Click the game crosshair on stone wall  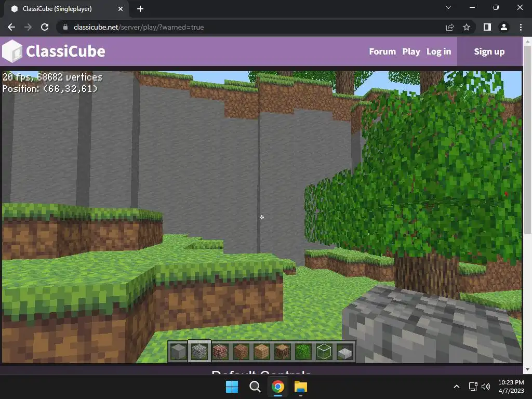point(262,217)
